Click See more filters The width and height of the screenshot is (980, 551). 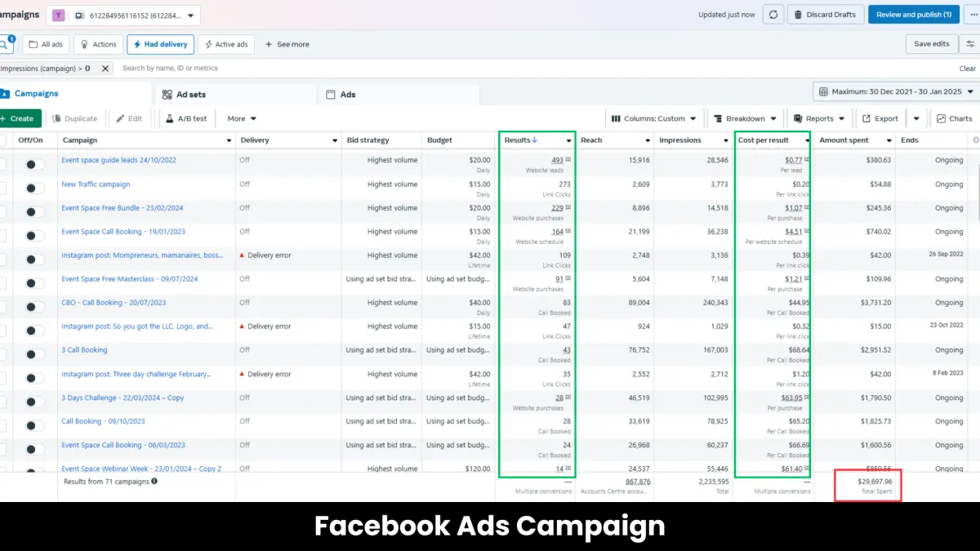pos(287,44)
